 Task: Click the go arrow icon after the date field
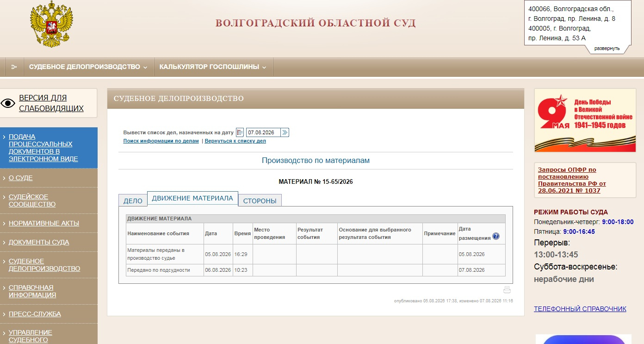[285, 132]
